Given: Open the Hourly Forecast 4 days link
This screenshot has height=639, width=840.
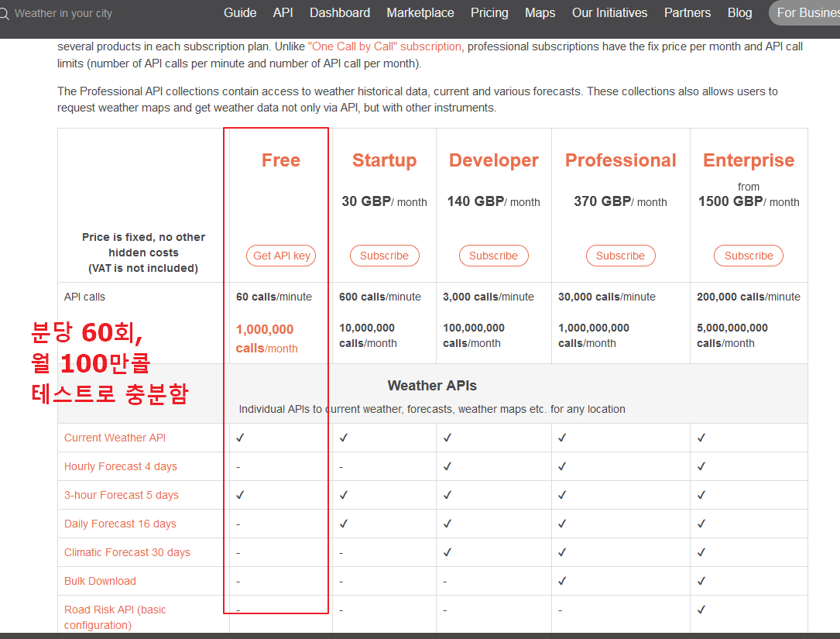Looking at the screenshot, I should [121, 466].
